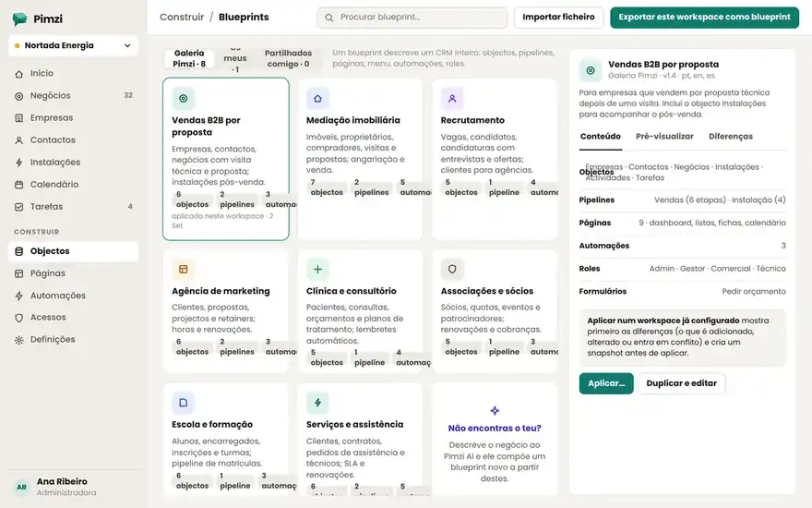Go to Negócios in the sidebar
812x508 pixels.
pyautogui.click(x=73, y=96)
